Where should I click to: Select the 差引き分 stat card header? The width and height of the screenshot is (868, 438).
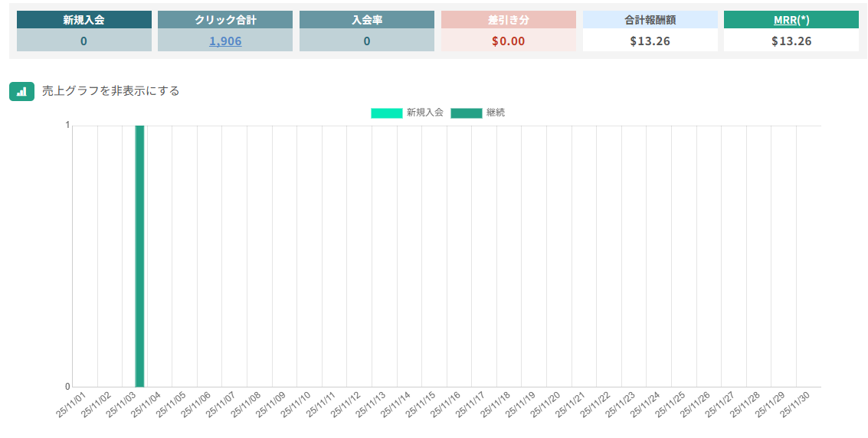[508, 20]
